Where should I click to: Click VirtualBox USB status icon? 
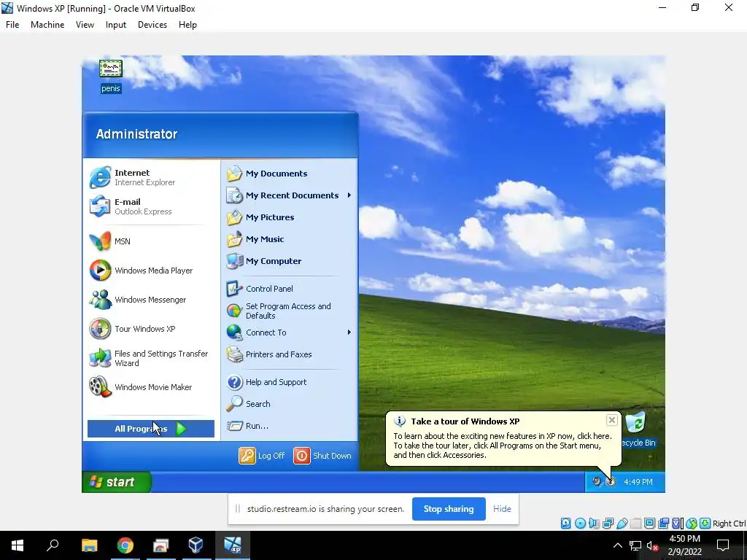[622, 524]
